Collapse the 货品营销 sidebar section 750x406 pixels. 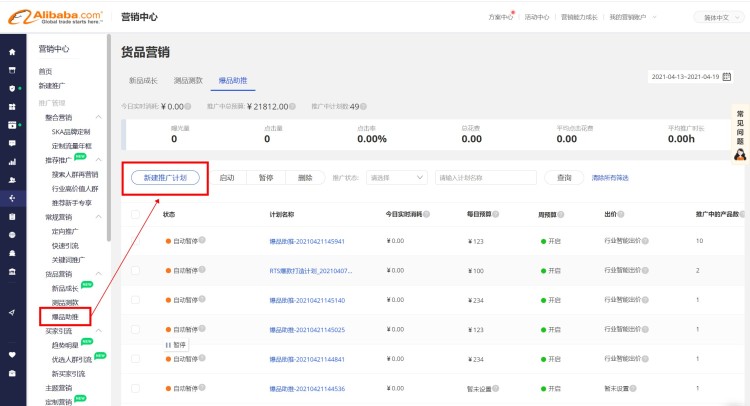coord(98,274)
